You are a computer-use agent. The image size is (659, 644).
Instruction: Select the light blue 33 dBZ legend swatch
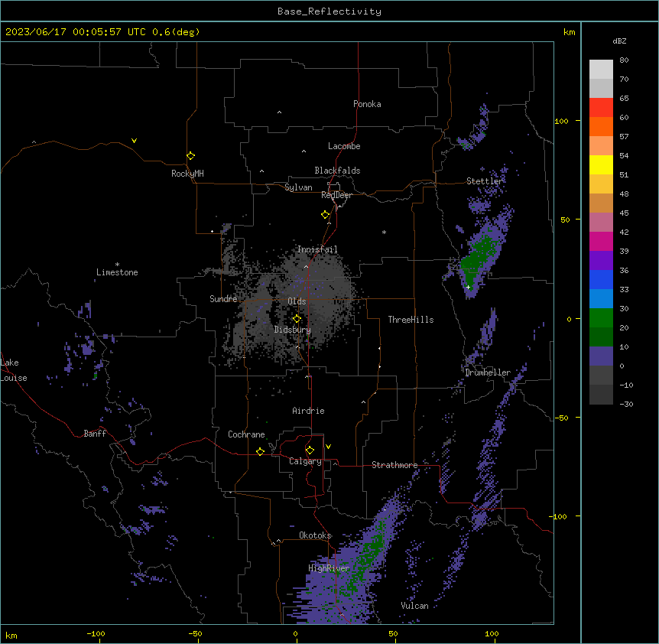coord(601,299)
